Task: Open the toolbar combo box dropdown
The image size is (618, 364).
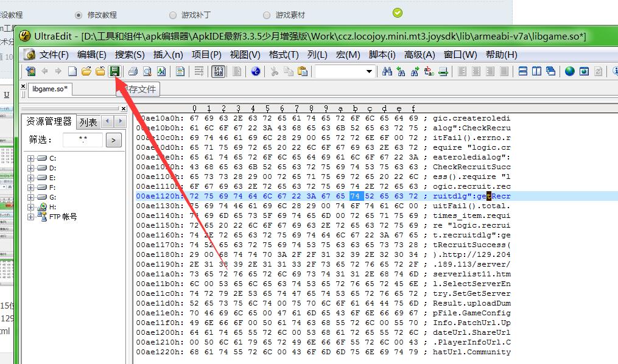Action: (369, 71)
